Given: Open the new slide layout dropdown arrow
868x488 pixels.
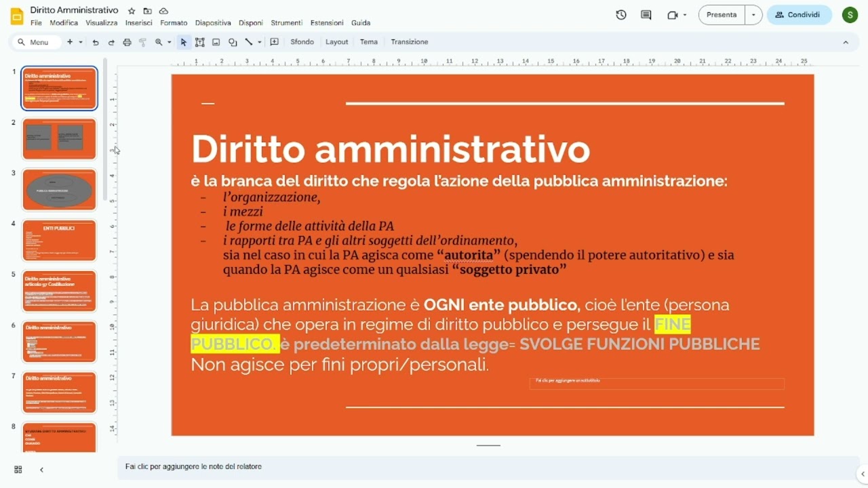Looking at the screenshot, I should [81, 42].
